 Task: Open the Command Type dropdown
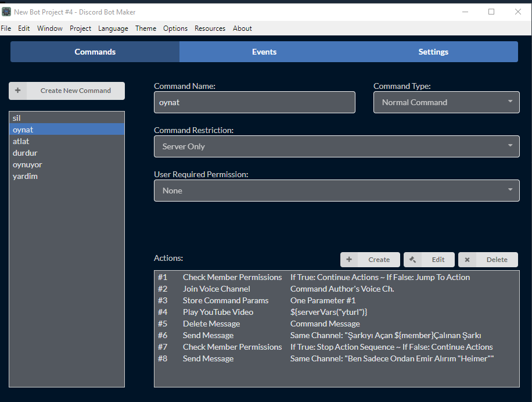(446, 102)
